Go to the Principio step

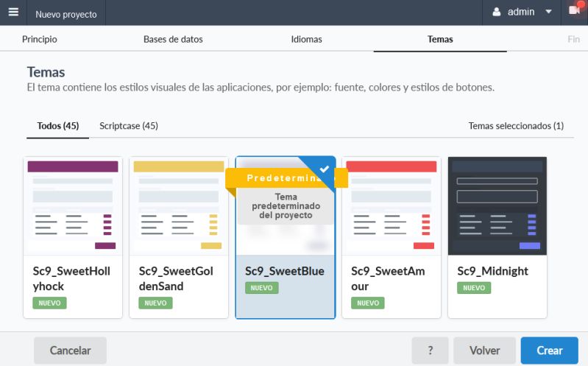click(40, 39)
